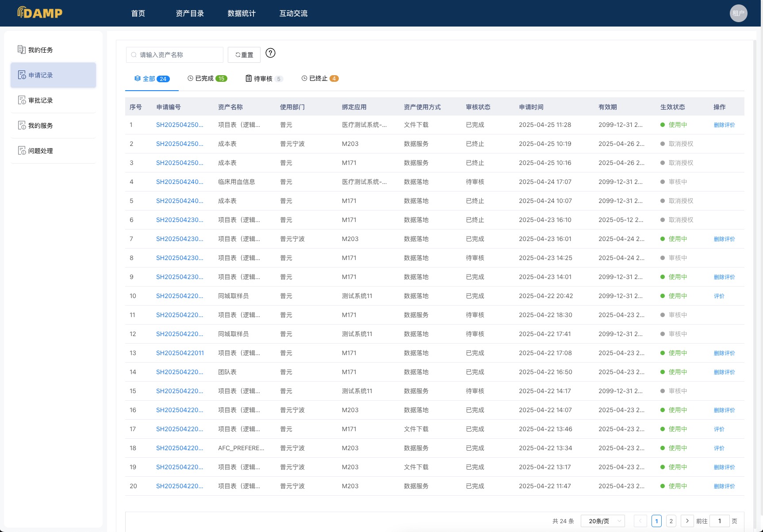Open 数据统计 in the top navigation
This screenshot has height=532, width=763.
(242, 13)
